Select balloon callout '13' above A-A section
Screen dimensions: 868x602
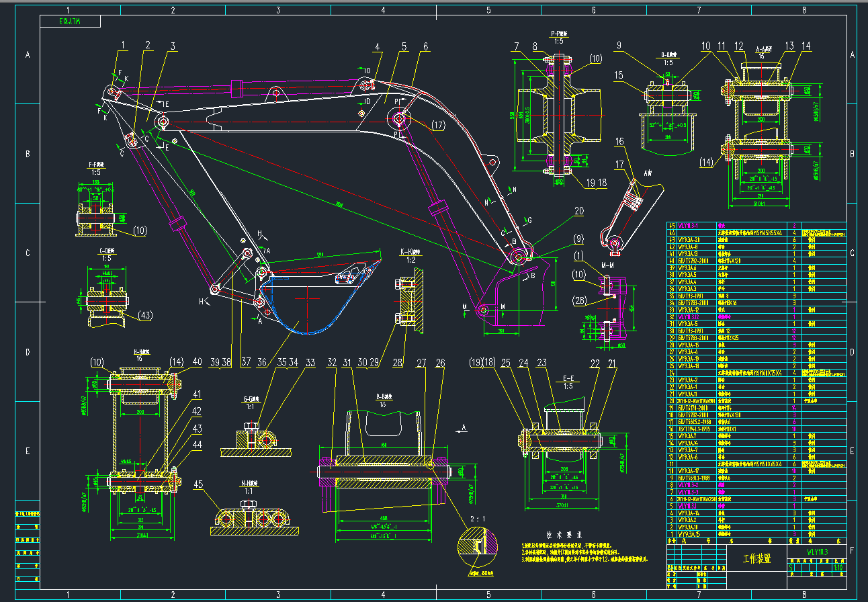790,46
